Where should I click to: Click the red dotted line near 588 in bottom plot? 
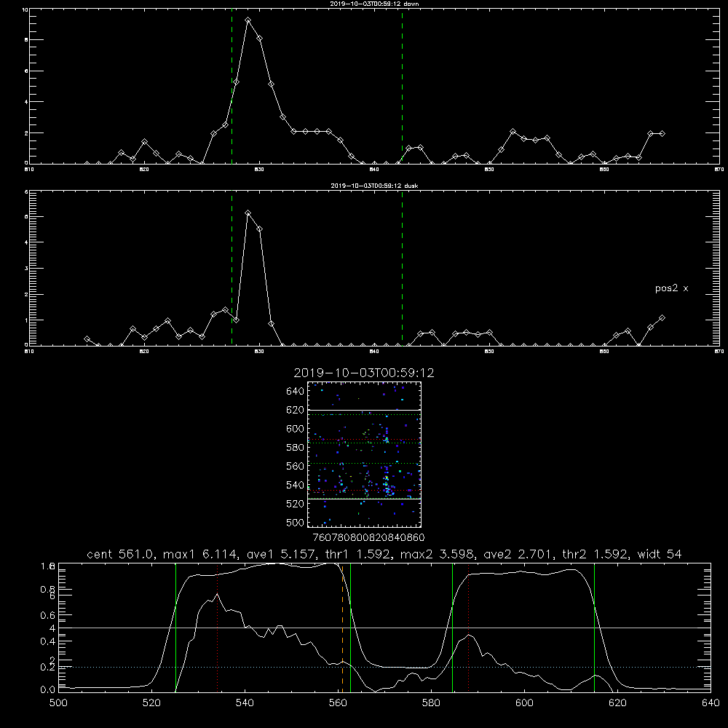click(x=468, y=628)
